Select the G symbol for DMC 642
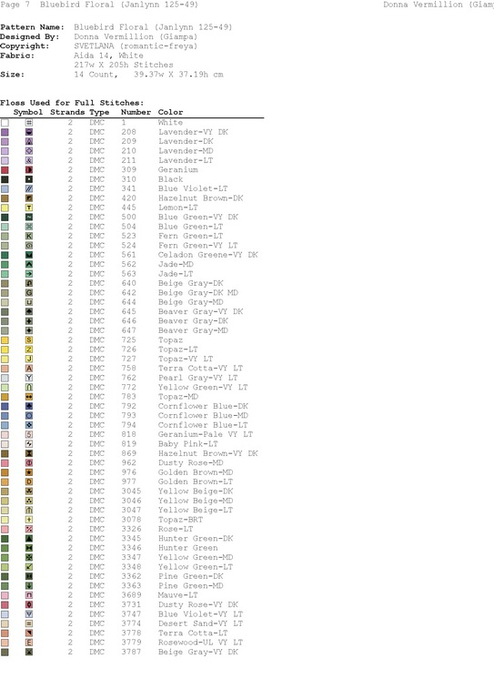Image resolution: width=494 pixels, height=699 pixels. coord(29,293)
